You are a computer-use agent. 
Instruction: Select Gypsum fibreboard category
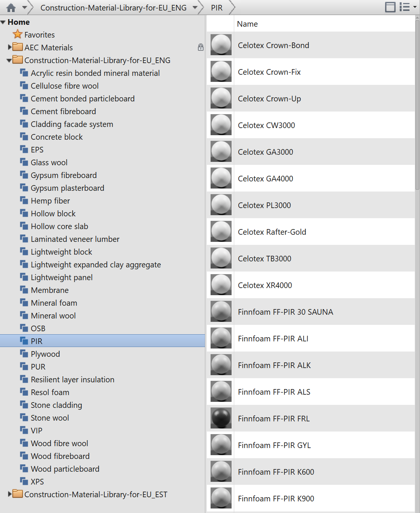(x=64, y=175)
